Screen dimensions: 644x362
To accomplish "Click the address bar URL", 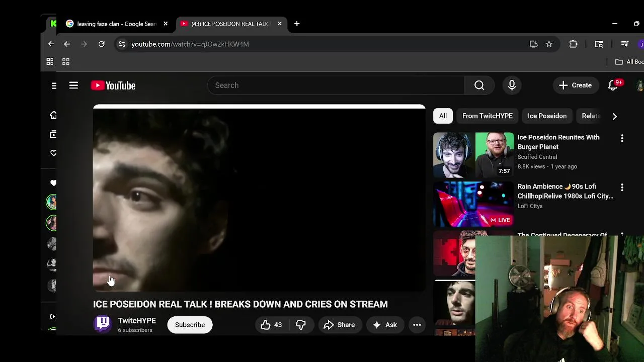I will click(x=190, y=44).
